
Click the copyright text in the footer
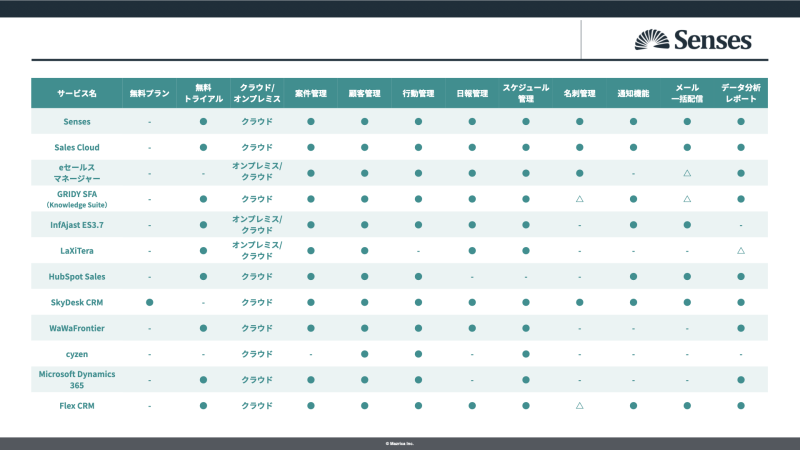[x=399, y=444]
